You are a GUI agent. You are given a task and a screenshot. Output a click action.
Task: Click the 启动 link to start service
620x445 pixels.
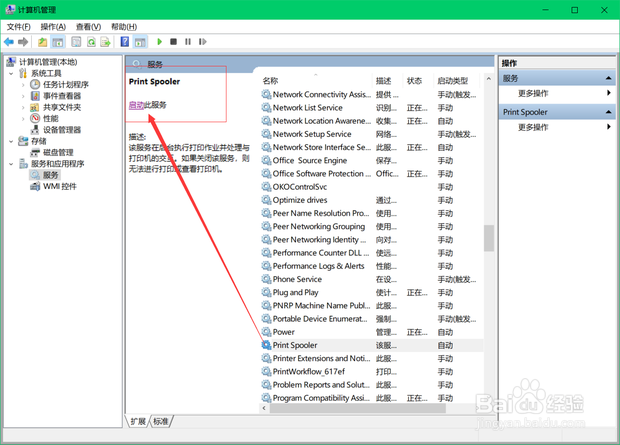[136, 105]
